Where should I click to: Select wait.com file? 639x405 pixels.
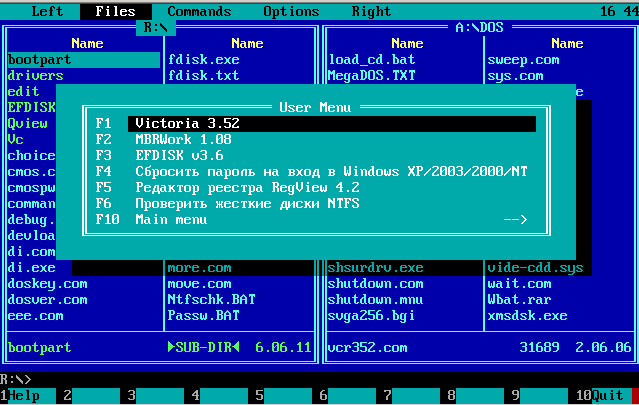(520, 284)
